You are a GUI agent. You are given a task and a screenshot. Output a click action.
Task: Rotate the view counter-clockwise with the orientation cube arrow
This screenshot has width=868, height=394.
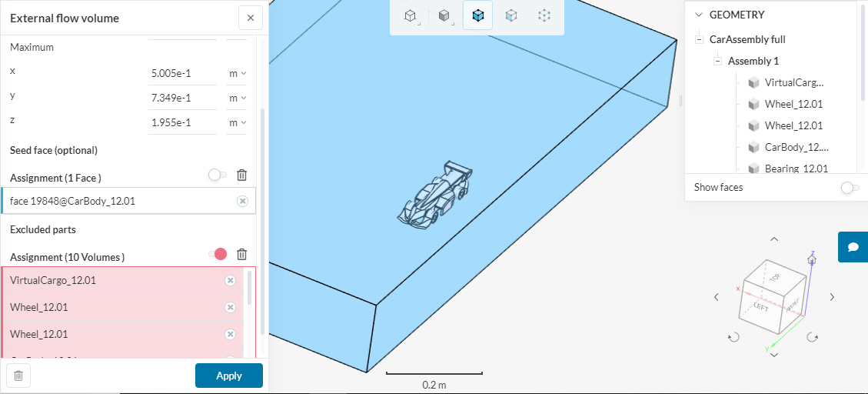[733, 337]
